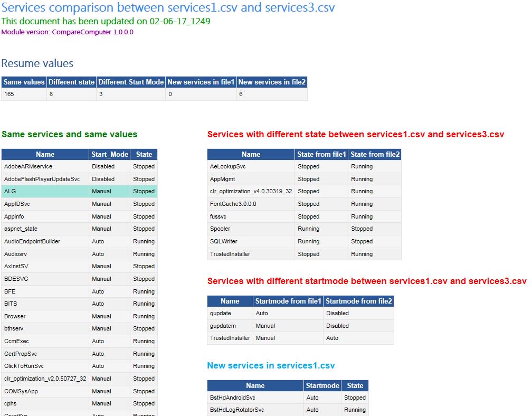Select the "Same values" column header
Screen dimensions: 532x416
[x=24, y=82]
